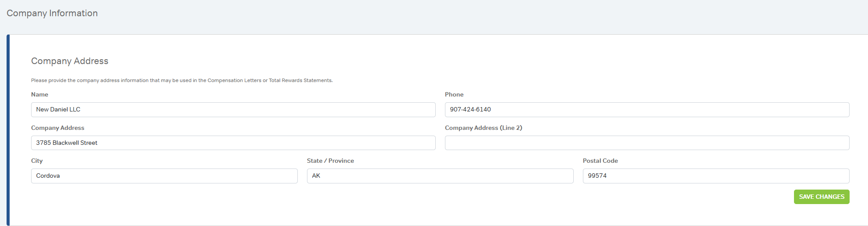Focus the Phone number field
Viewport: 868px width, 226px height.
tap(647, 110)
